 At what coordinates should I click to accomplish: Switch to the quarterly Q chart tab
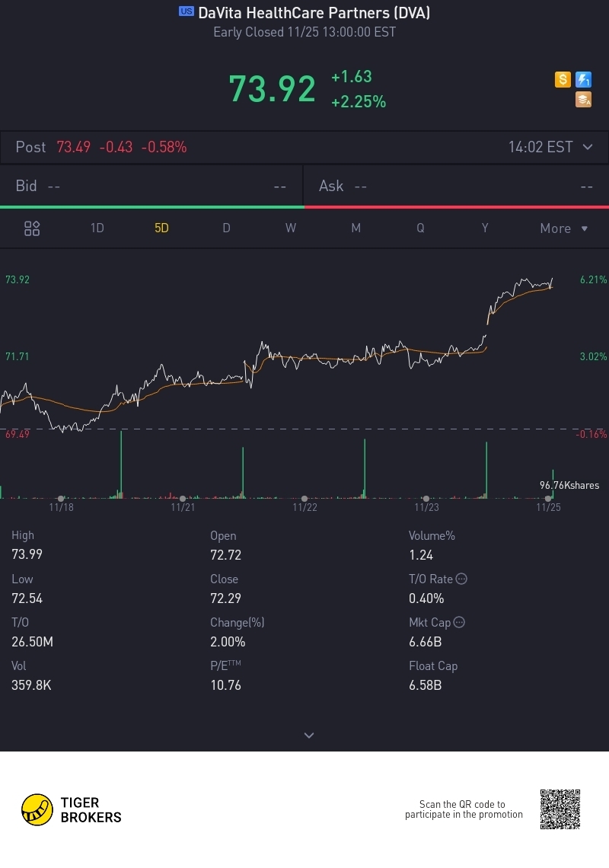coord(420,228)
